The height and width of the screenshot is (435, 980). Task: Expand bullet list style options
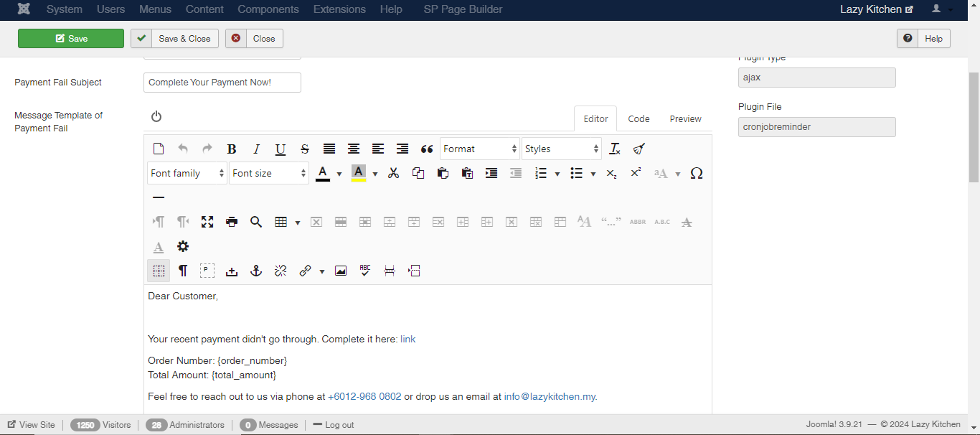(593, 174)
